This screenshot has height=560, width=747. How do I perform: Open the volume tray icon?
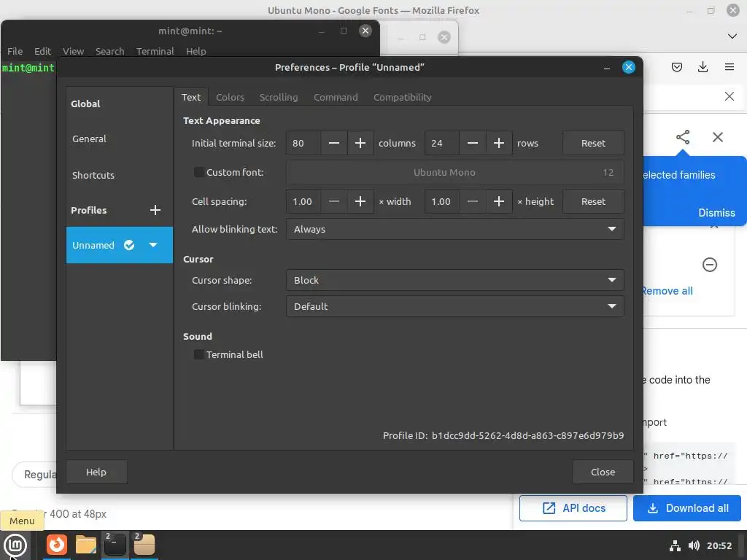(x=694, y=545)
